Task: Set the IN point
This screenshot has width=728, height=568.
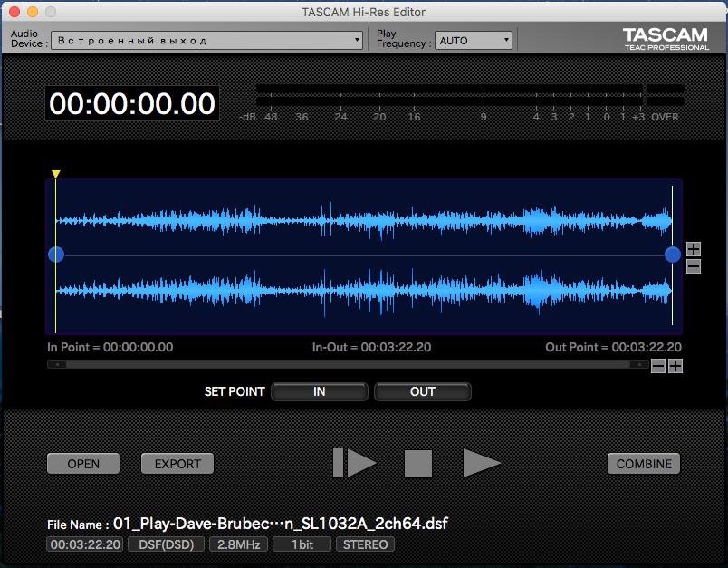Action: pyautogui.click(x=320, y=391)
